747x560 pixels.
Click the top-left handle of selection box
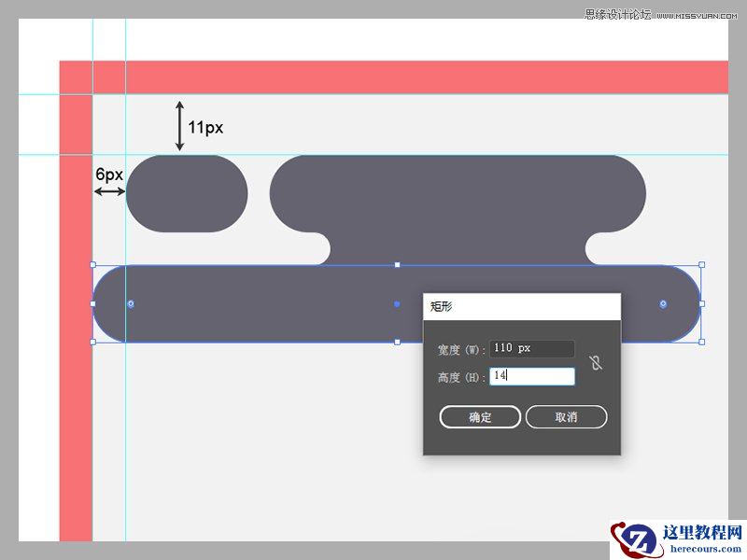click(92, 265)
